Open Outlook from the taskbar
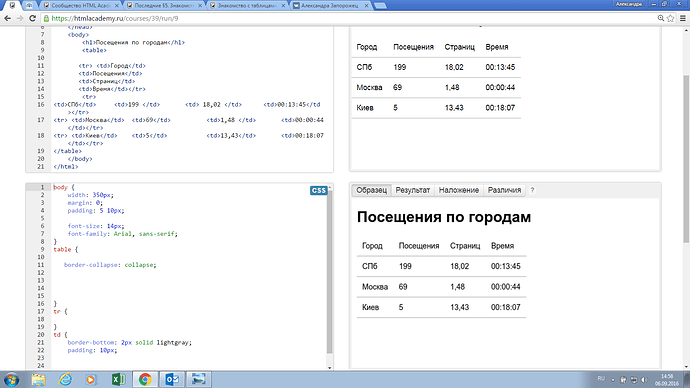This screenshot has height=388, width=690. click(172, 379)
